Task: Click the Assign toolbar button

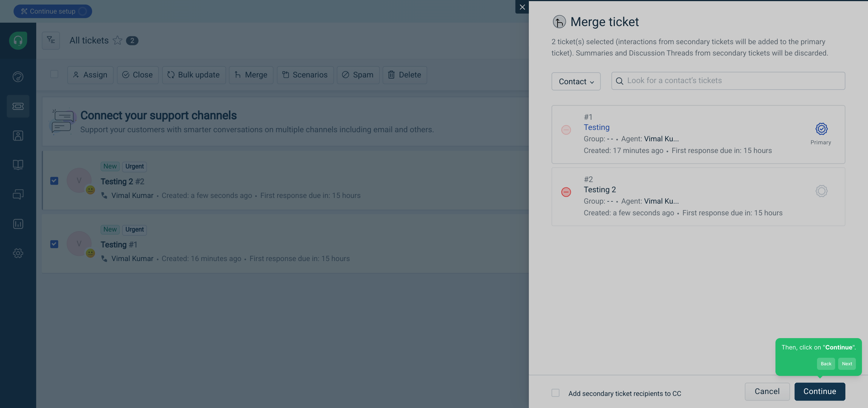Action: coord(90,75)
